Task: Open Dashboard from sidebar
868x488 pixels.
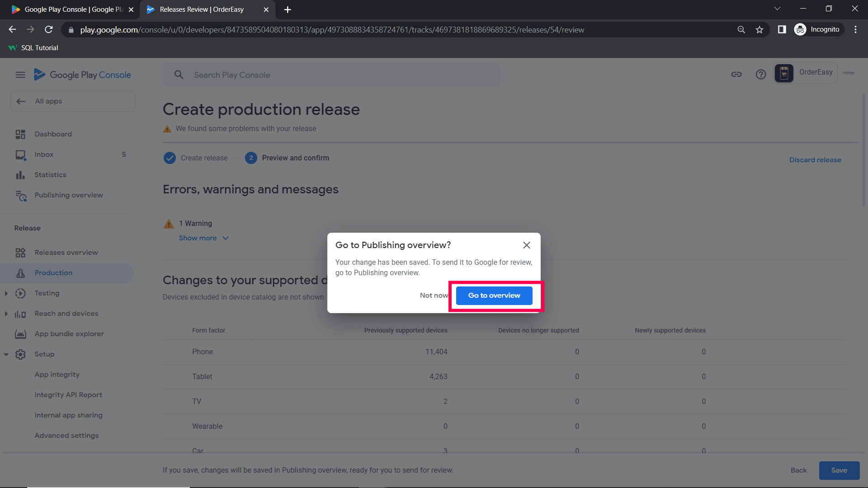Action: click(x=53, y=134)
